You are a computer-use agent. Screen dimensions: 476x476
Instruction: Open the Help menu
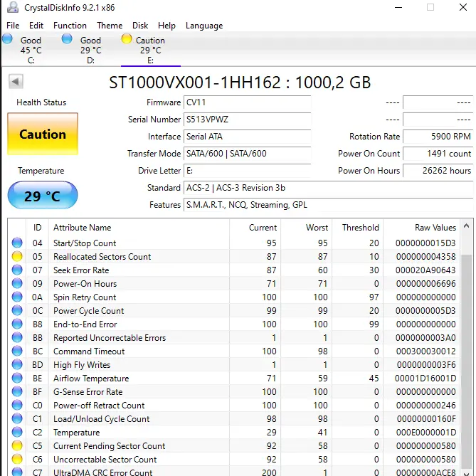click(x=166, y=26)
